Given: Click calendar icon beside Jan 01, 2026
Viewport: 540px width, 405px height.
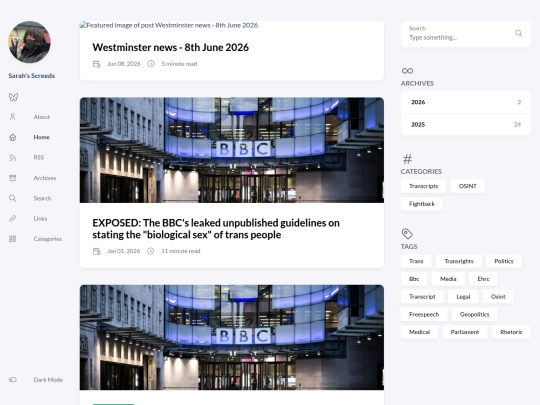Looking at the screenshot, I should (x=97, y=251).
